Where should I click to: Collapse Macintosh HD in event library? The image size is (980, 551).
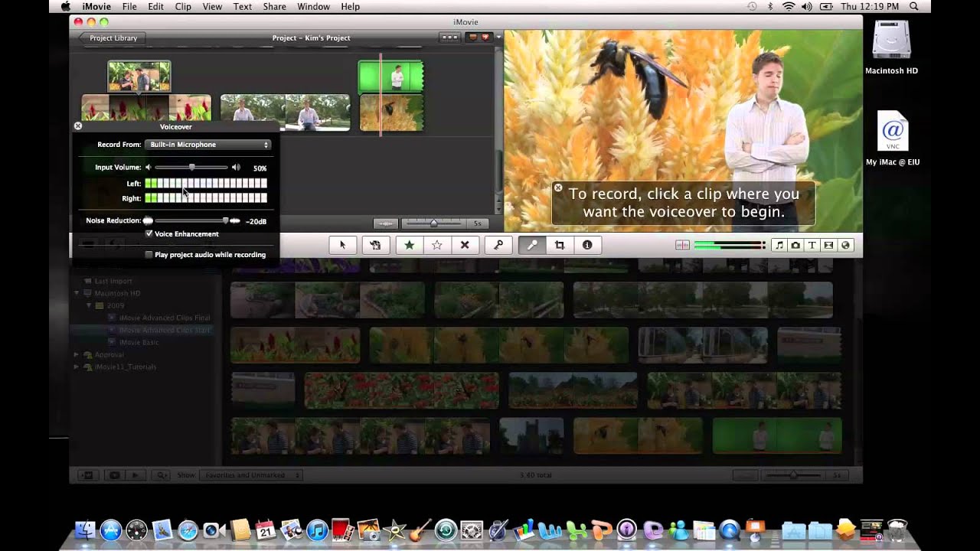77,293
